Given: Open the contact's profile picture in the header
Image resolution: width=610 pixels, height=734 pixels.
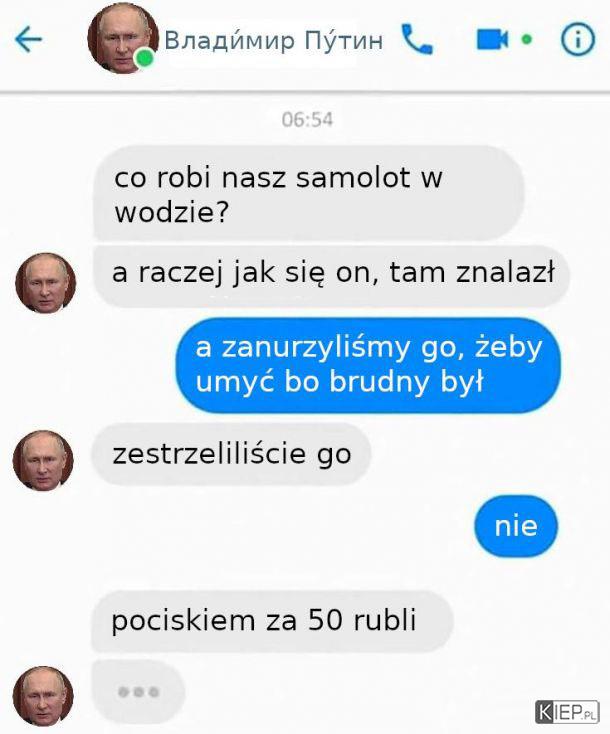Looking at the screenshot, I should 123,39.
